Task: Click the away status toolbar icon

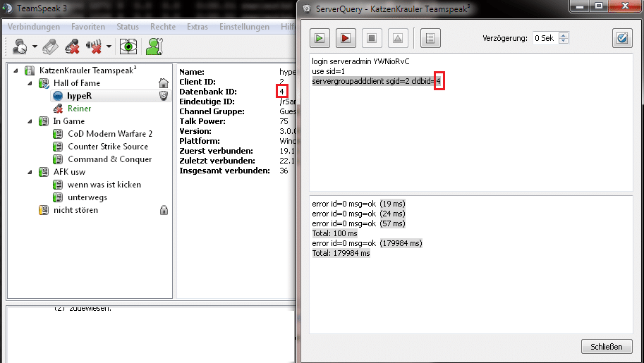Action: (20, 47)
